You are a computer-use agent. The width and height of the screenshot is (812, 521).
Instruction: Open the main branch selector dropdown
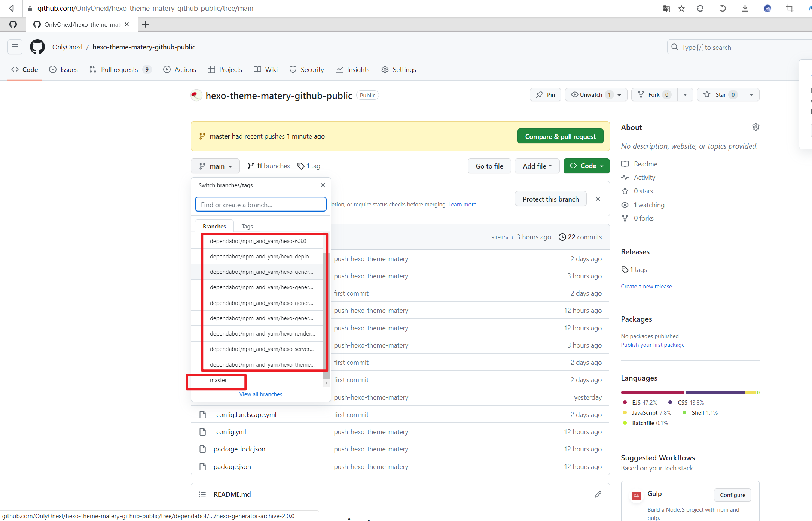(x=215, y=166)
